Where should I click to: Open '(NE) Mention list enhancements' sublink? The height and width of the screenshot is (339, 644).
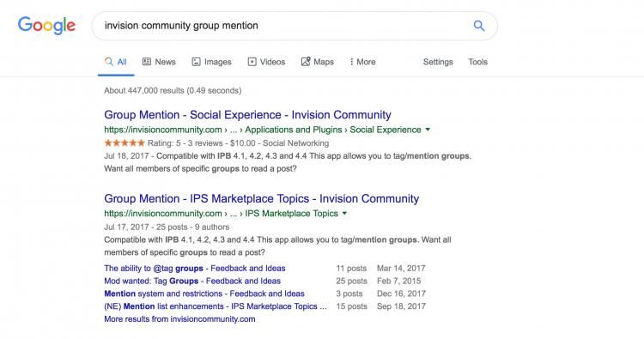tap(216, 306)
